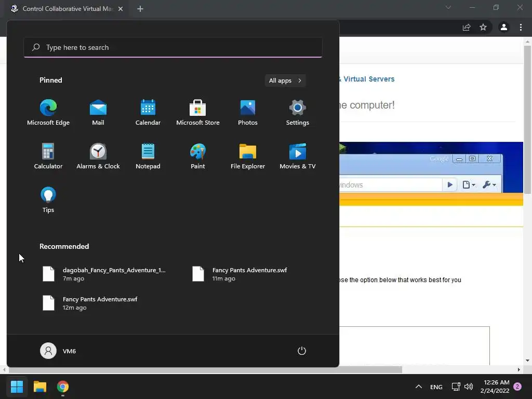
Task: Launch the Mail app
Action: pyautogui.click(x=98, y=113)
